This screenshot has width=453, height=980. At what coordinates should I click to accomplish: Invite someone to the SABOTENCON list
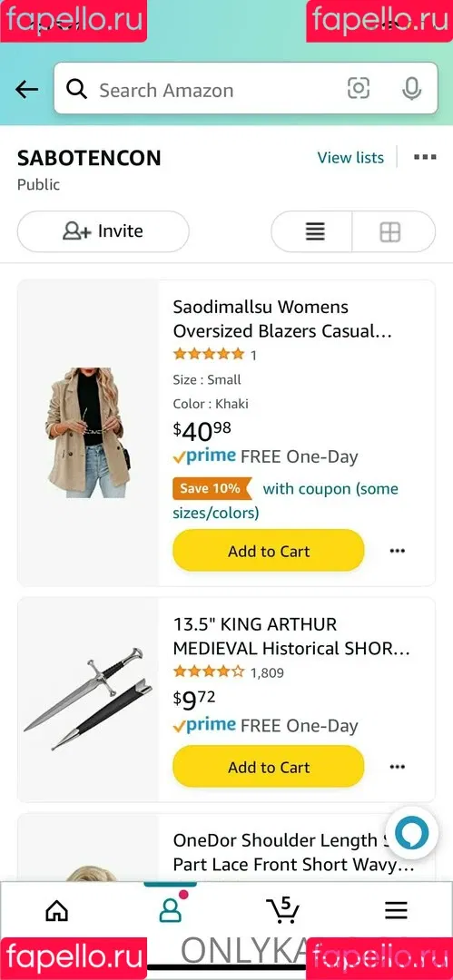pyautogui.click(x=103, y=231)
